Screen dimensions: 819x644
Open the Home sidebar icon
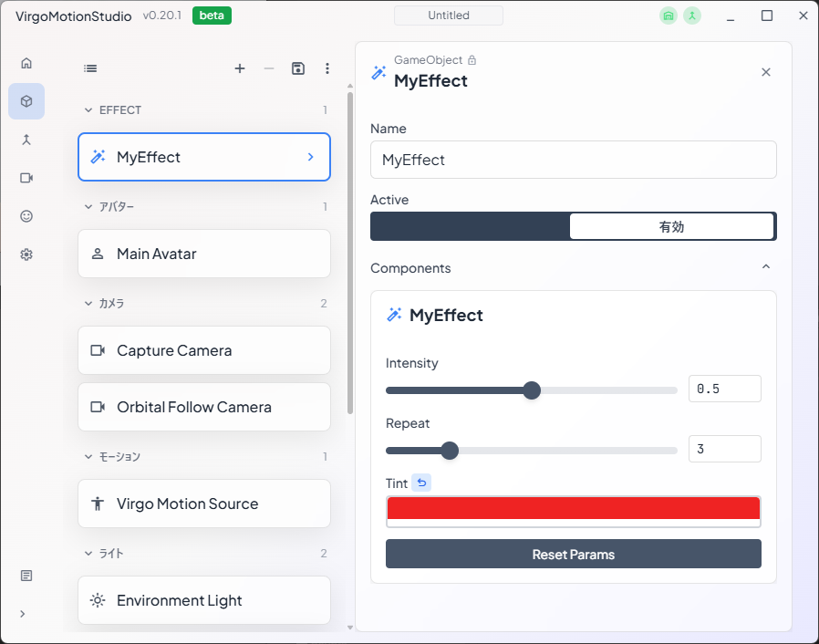tap(26, 63)
